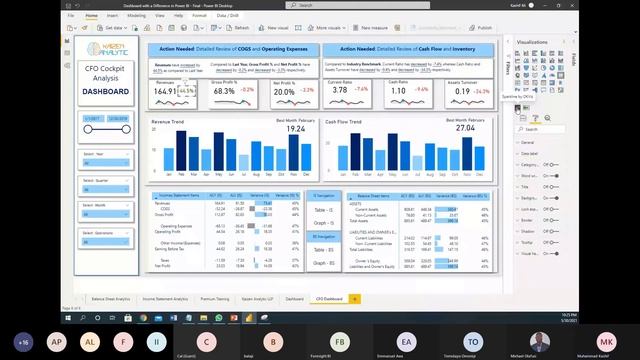640x360 pixels.
Task: Add a new report page
Action: (x=355, y=299)
